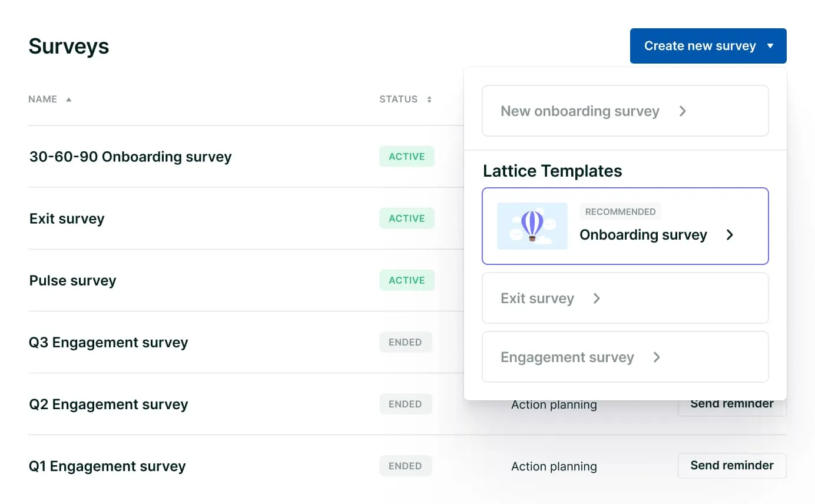Screen dimensions: 815x504
Task: Click the chevron next to Engagement survey template
Action: (x=657, y=357)
